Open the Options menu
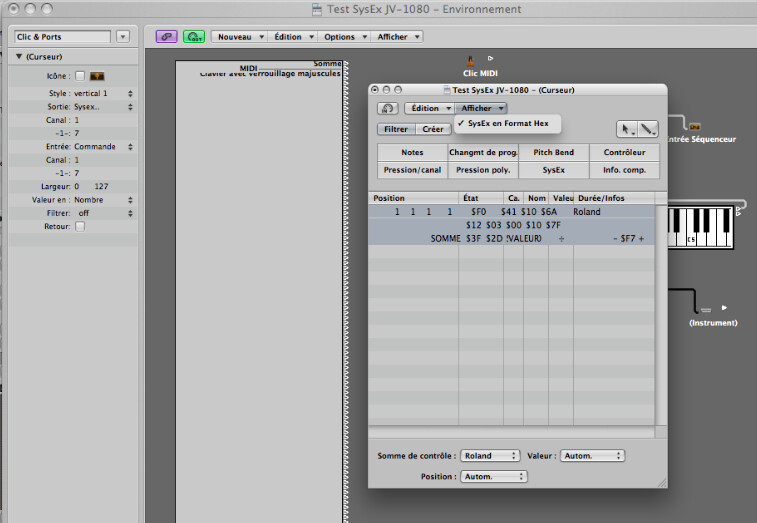757x523 pixels. [x=345, y=37]
